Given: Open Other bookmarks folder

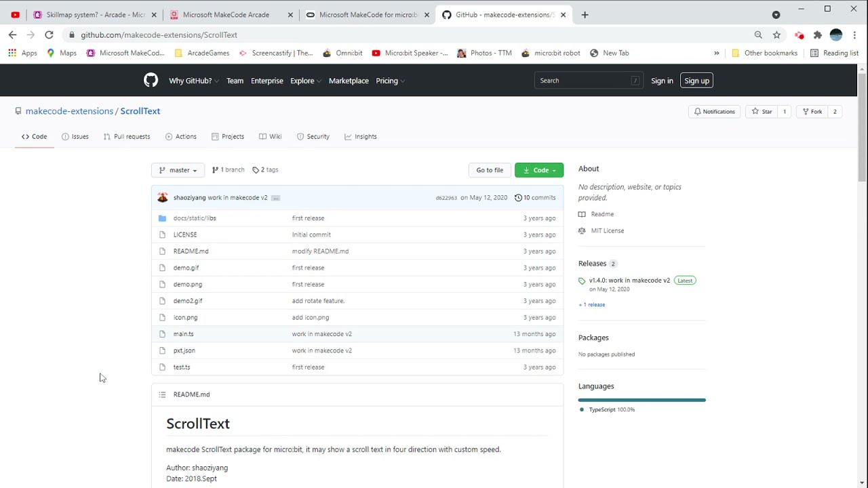Looking at the screenshot, I should click(x=764, y=53).
